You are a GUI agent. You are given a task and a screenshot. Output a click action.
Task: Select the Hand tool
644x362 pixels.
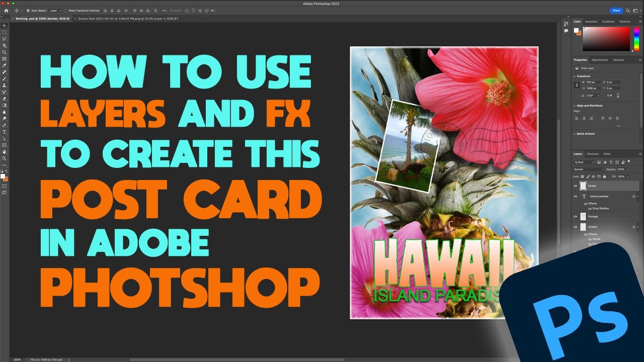[5, 151]
